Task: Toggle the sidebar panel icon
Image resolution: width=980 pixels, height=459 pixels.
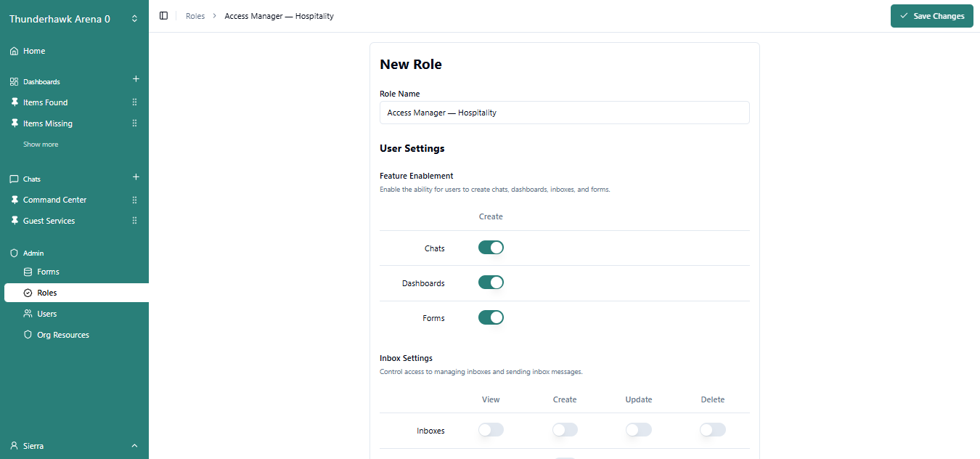Action: point(163,16)
